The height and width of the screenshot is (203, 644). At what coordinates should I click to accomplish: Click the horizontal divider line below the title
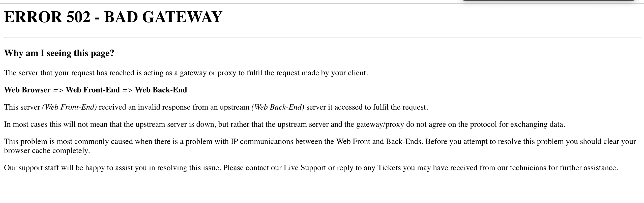pyautogui.click(x=323, y=37)
